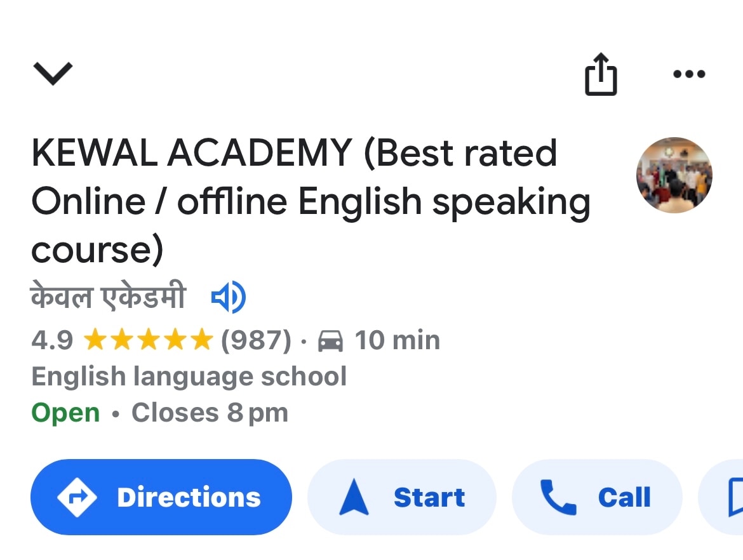Tap the car travel-mode icon

(x=330, y=341)
